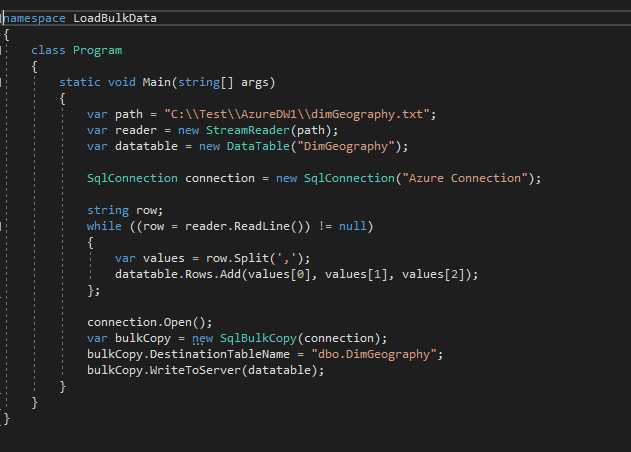The width and height of the screenshot is (631, 452).
Task: Click the 'void' return type keyword
Action: [122, 83]
